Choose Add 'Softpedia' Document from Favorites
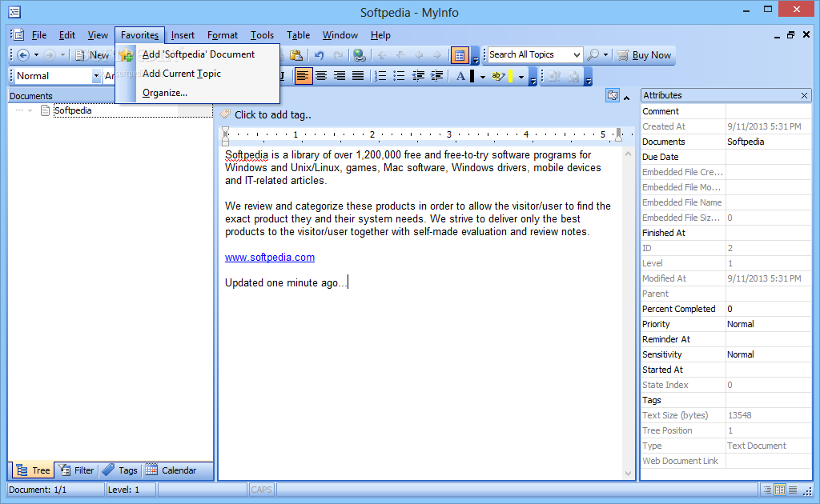Screen dimensions: 820x504 (x=198, y=54)
